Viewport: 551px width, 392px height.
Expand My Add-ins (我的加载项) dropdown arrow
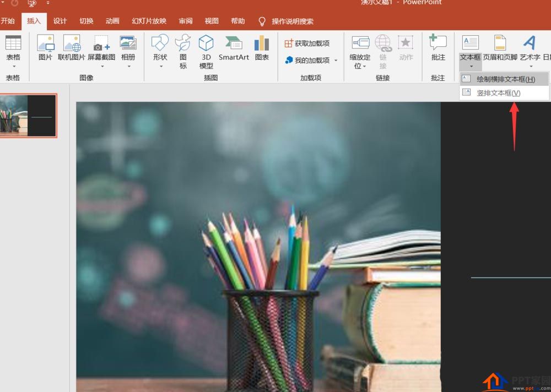(336, 61)
